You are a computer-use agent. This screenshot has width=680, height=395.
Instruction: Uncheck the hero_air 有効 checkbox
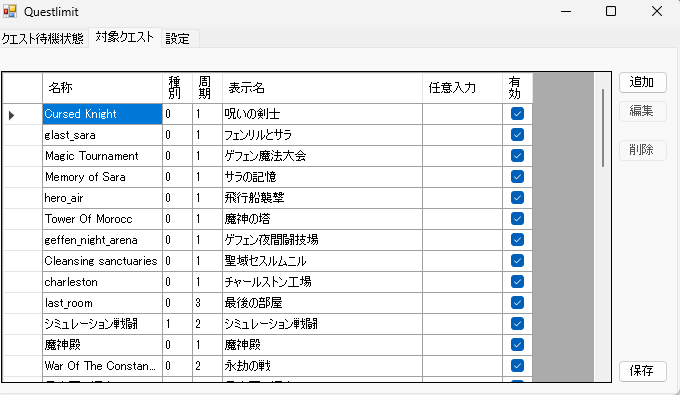[517, 198]
